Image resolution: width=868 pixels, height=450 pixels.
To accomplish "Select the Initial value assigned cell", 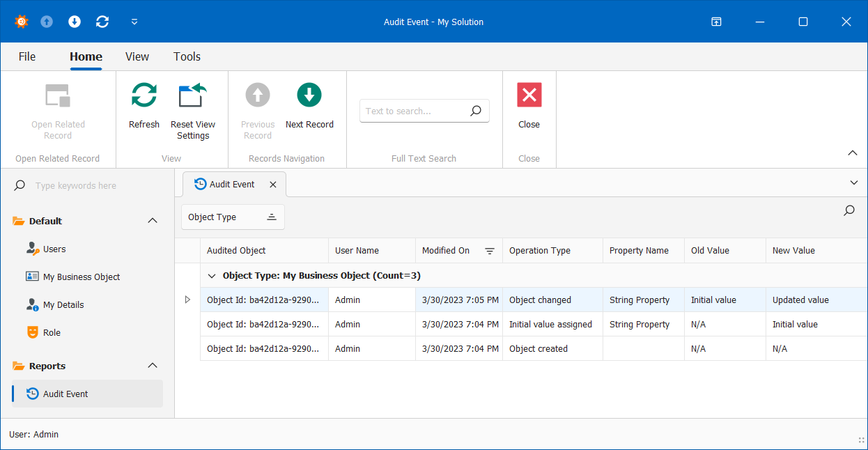I will click(x=552, y=324).
